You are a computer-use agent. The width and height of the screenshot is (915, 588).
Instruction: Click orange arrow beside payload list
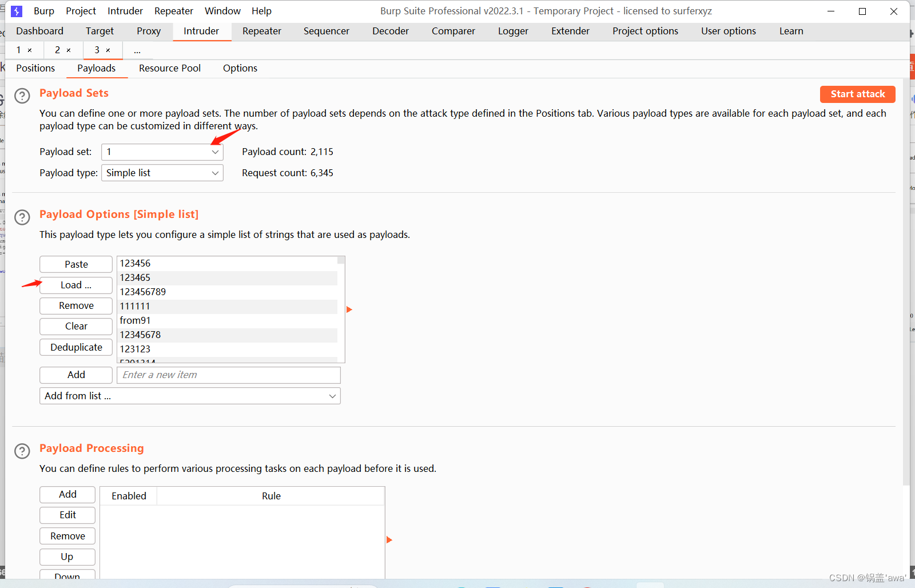(349, 309)
